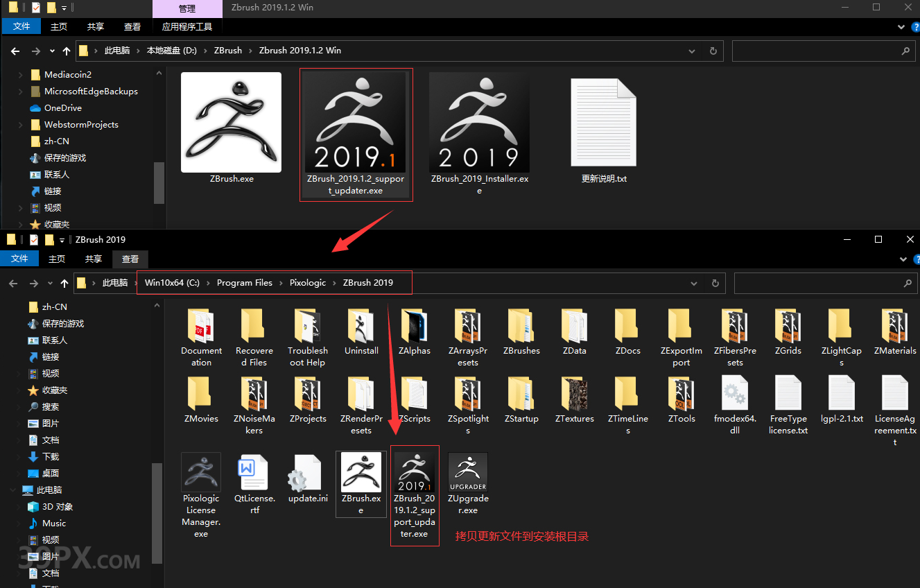Screen dimensions: 920x588
Task: Select 管理 contextual tab
Action: (x=187, y=9)
